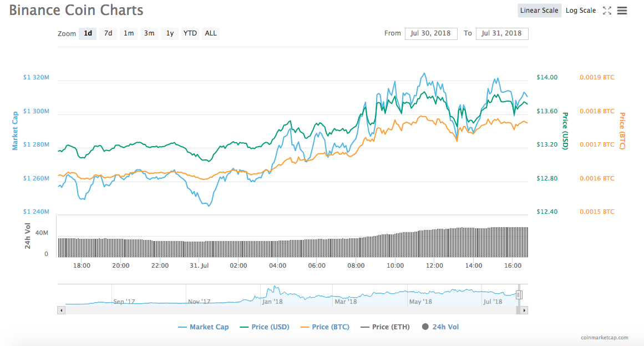Click the Price (USD) axis title
Screen dimensions: 644x346
coord(565,131)
